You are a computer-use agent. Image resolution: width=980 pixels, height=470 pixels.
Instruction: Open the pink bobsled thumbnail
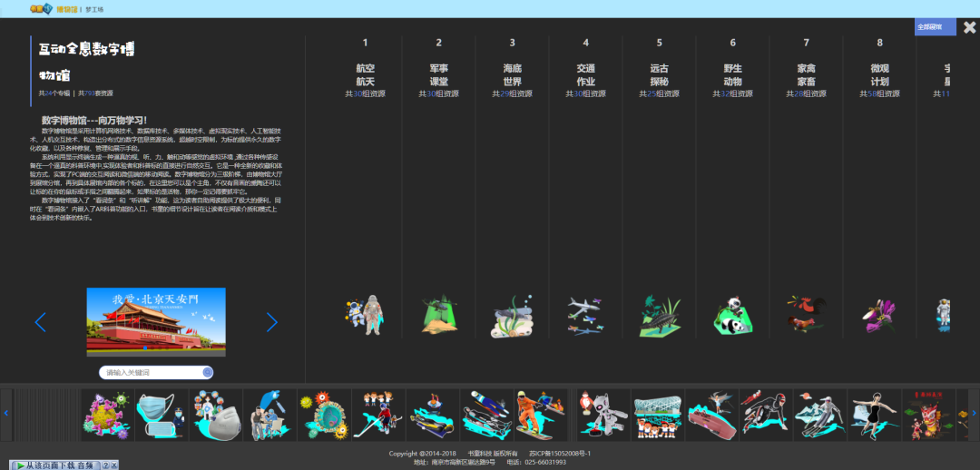tap(712, 415)
